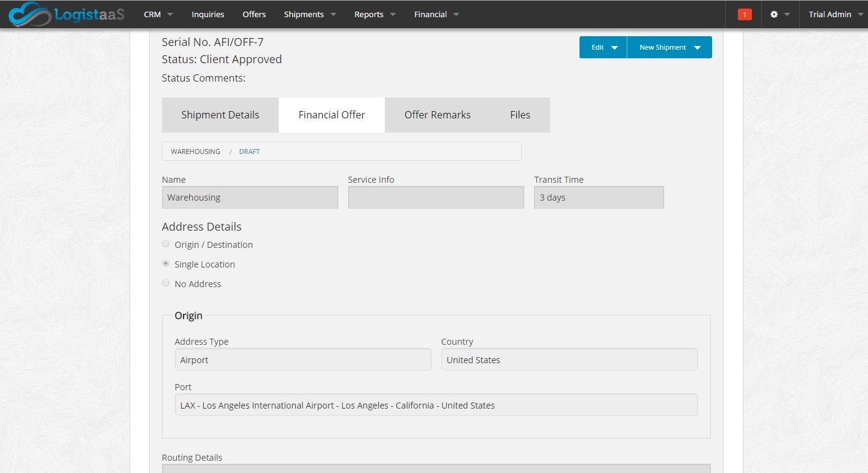Viewport: 868px width, 473px height.
Task: Click the Port input field
Action: [x=436, y=405]
